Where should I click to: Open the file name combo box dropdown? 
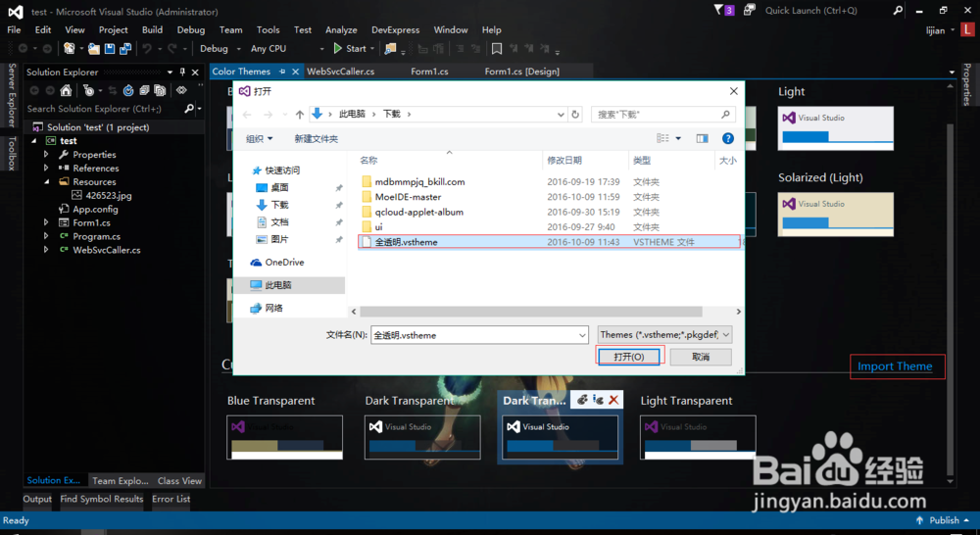pyautogui.click(x=582, y=336)
